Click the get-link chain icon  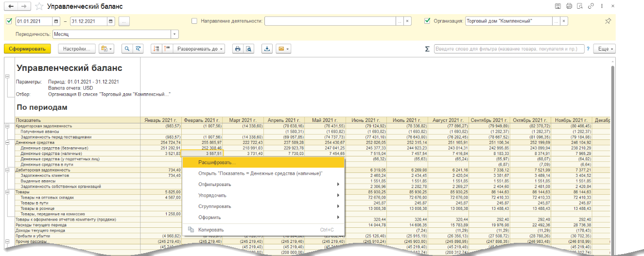click(x=591, y=6)
